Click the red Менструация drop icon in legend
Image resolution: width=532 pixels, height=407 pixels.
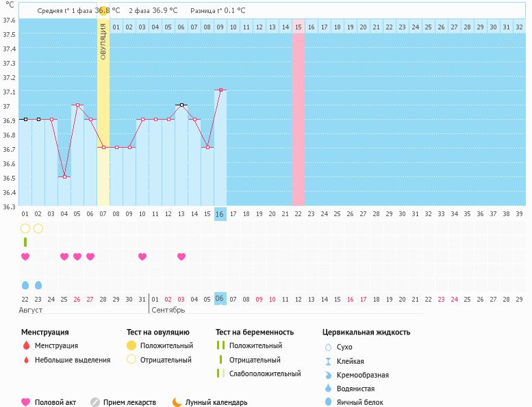(x=26, y=345)
